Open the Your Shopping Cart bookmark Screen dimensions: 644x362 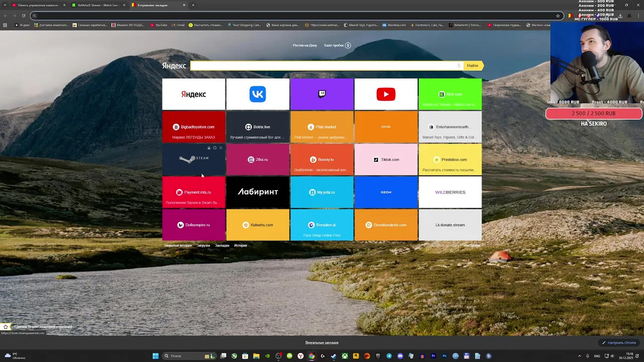pos(244,25)
